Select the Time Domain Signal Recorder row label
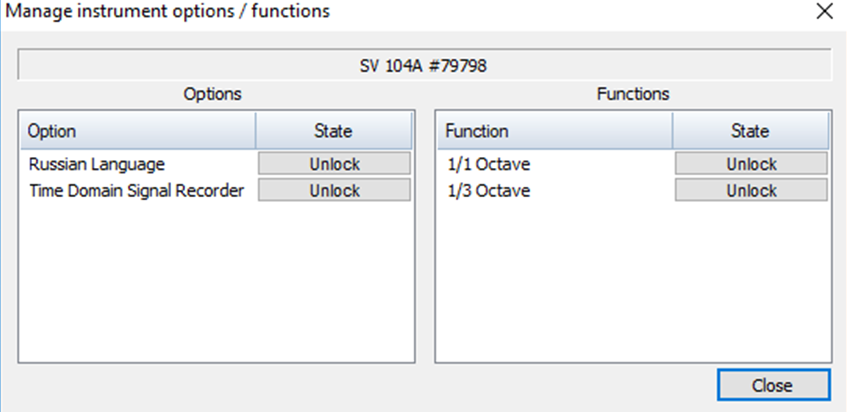 click(x=136, y=190)
